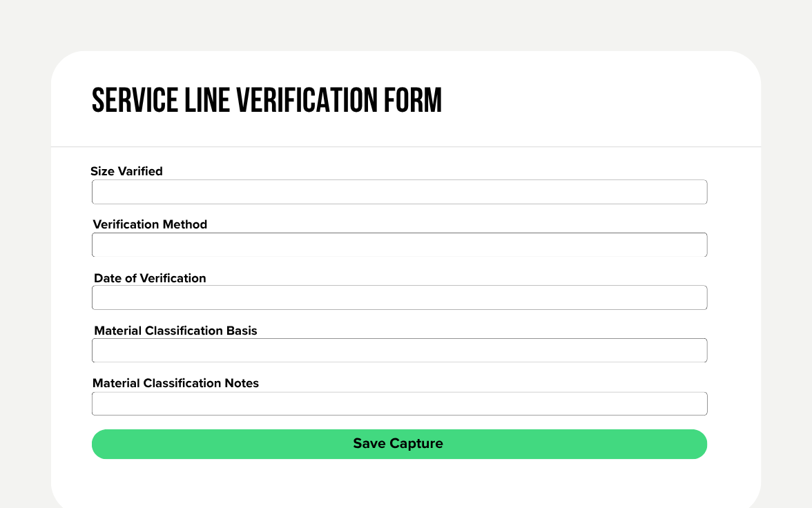The image size is (812, 508).
Task: Click the word VERIFICATION in the heading
Action: 307,101
